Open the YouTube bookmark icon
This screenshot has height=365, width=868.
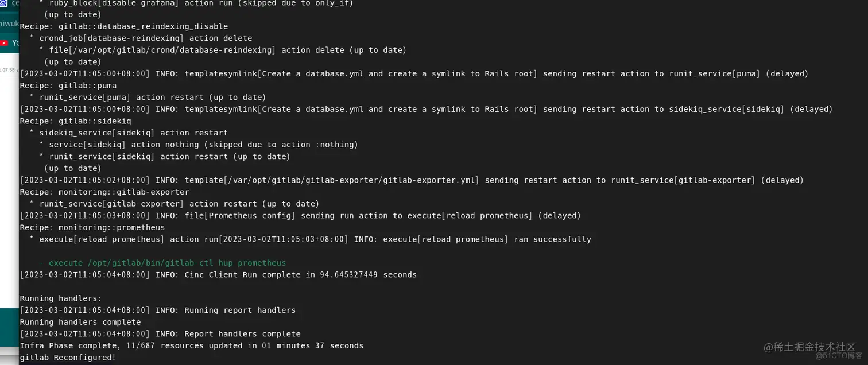[x=4, y=43]
